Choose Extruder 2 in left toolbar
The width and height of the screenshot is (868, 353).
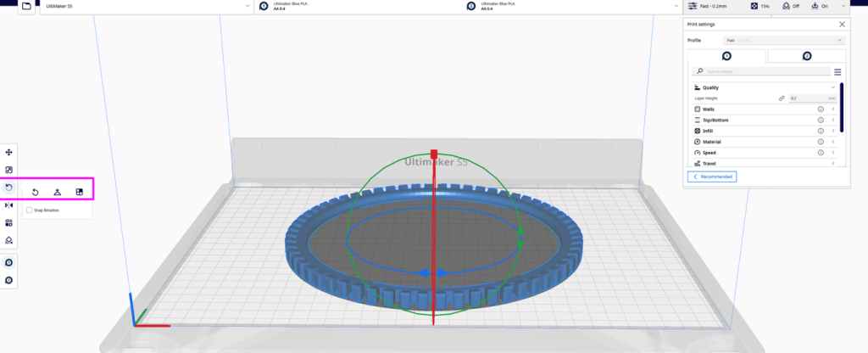point(8,280)
